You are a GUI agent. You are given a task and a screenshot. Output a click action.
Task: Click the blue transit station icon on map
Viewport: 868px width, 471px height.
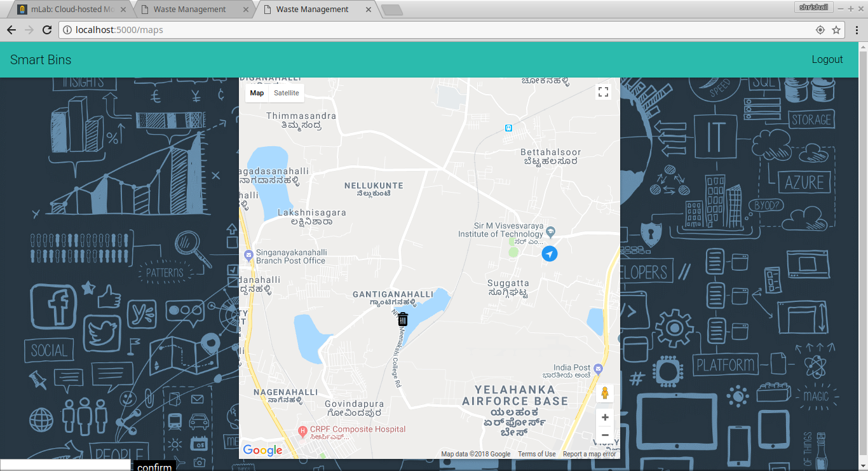click(x=508, y=128)
